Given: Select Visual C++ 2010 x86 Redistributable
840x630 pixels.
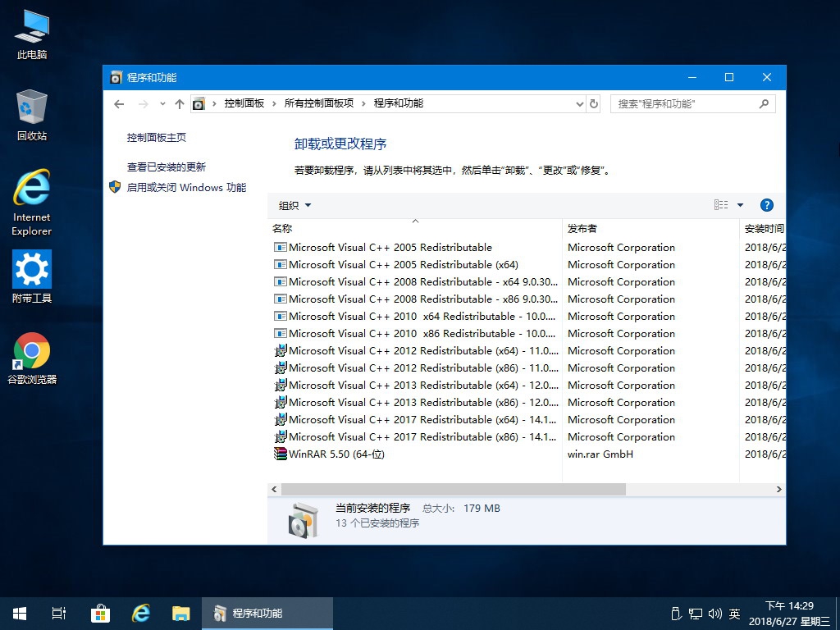Looking at the screenshot, I should click(416, 333).
